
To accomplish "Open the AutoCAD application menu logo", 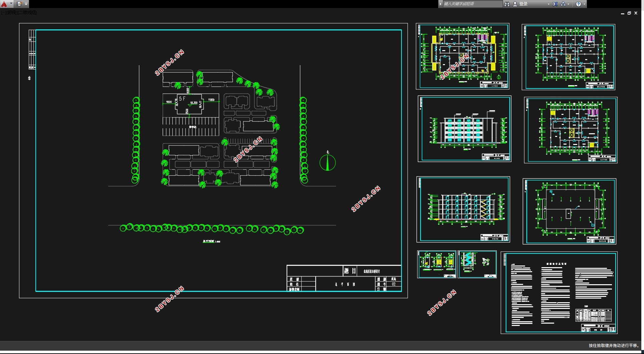I will tap(4, 4).
